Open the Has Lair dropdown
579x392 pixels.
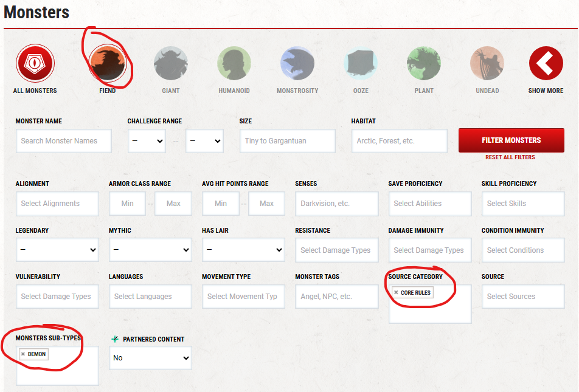tap(243, 250)
